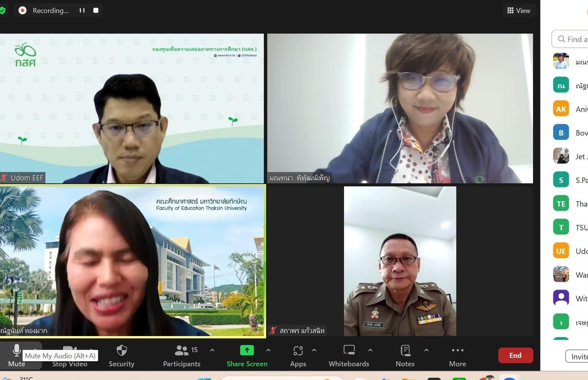Open the View layout menu
The height and width of the screenshot is (380, 588).
point(519,10)
